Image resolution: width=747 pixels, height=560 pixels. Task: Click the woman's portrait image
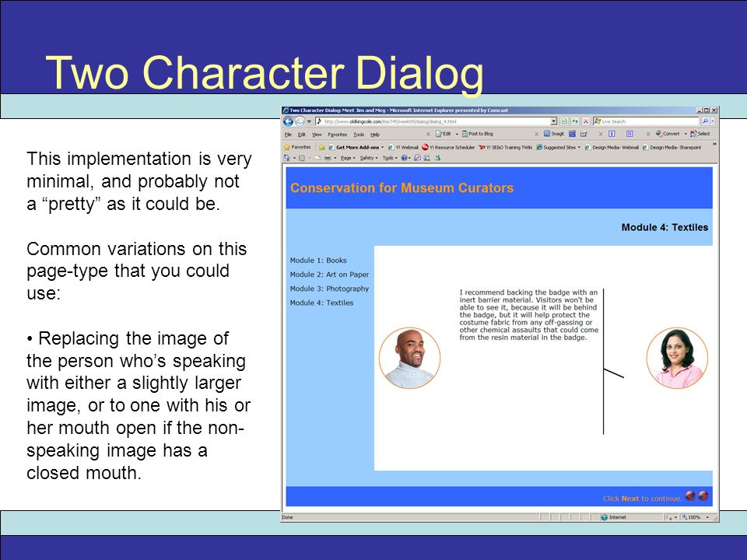point(677,358)
